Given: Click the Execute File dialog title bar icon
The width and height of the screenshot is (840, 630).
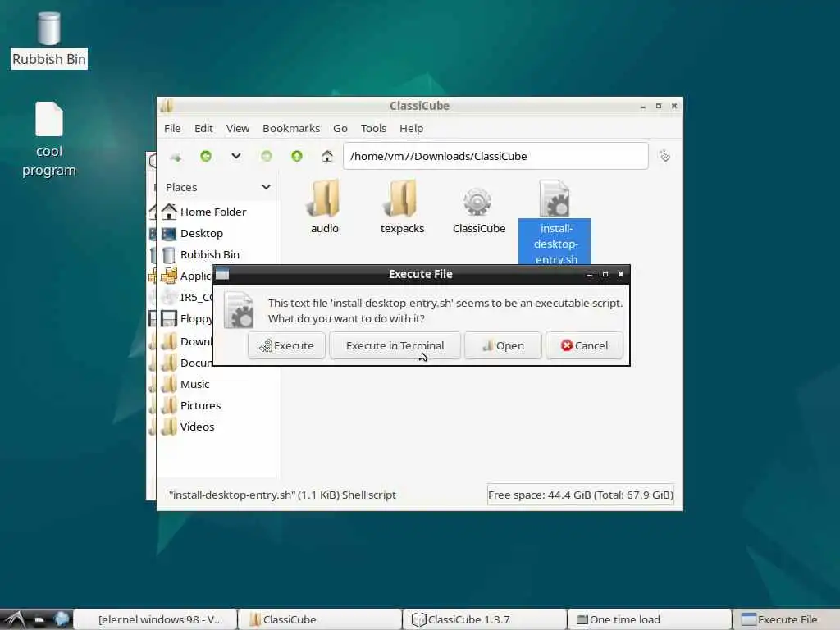Looking at the screenshot, I should (222, 274).
